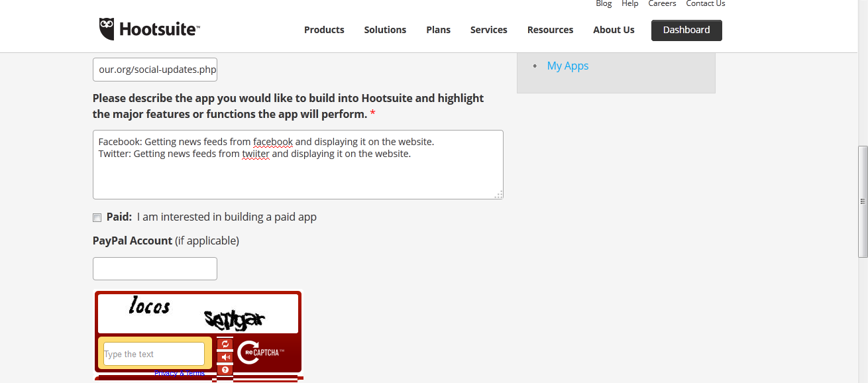Click the Dashboard button
The height and width of the screenshot is (383, 868).
click(686, 30)
